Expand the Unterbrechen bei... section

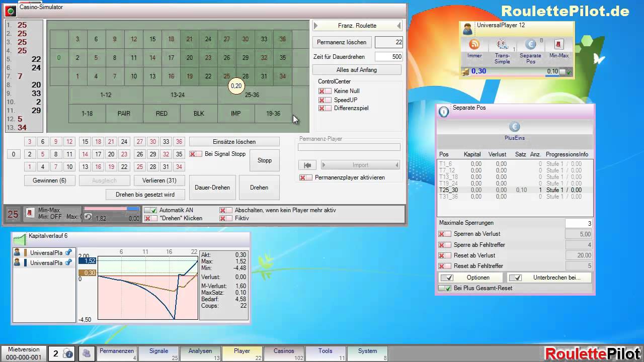549,278
